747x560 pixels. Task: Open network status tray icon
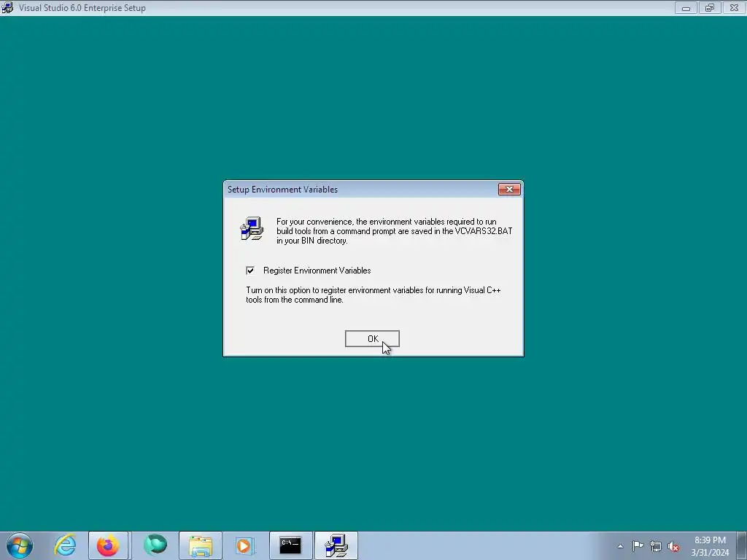coord(656,546)
